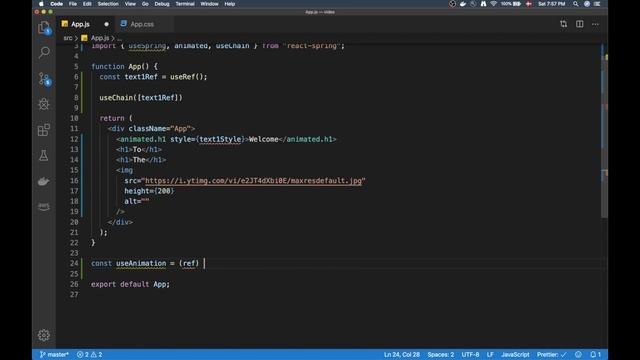640x360 pixels.
Task: Open the AWS icon view
Action: tap(44, 207)
